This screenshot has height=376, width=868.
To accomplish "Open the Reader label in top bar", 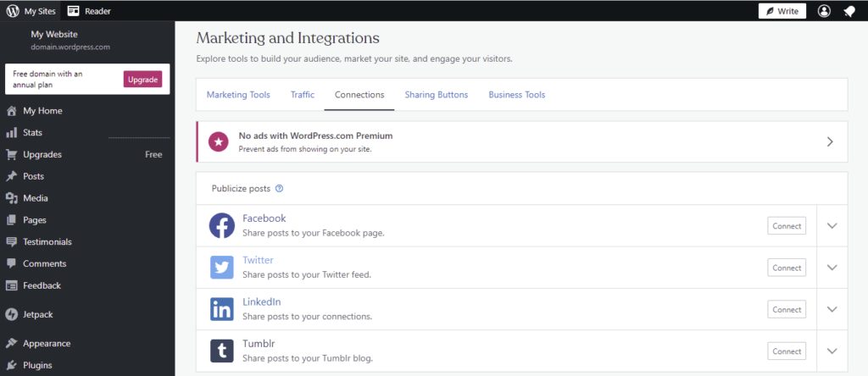I will 98,11.
